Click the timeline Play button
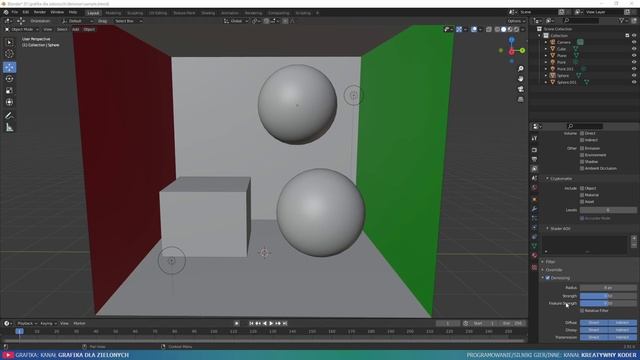This screenshot has width=640, height=360. (271, 323)
